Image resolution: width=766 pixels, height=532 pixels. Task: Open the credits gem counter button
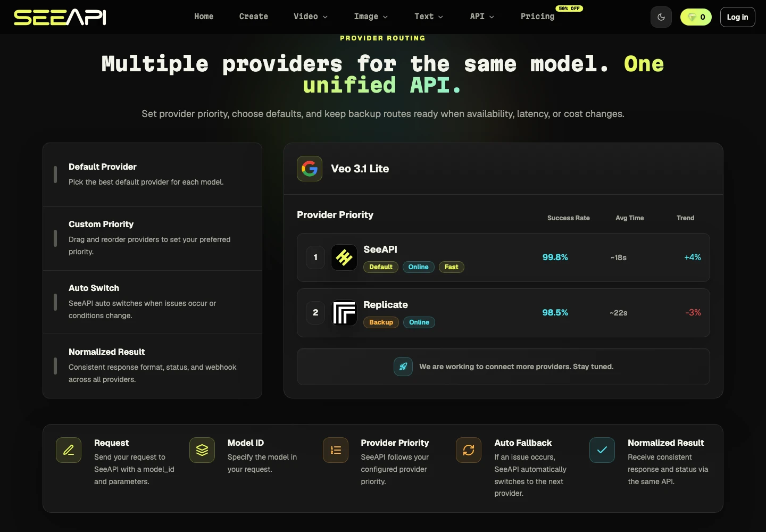696,17
